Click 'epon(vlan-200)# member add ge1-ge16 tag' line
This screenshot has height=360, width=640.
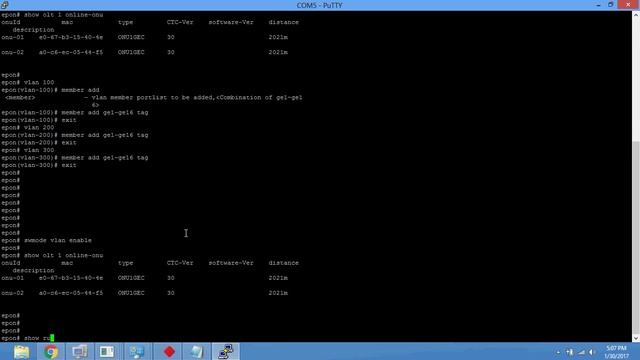point(75,135)
